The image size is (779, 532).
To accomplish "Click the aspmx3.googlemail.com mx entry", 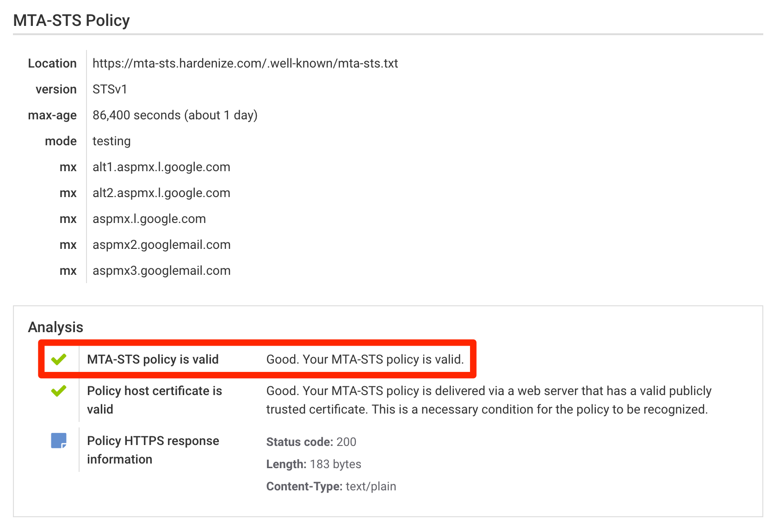I will click(161, 271).
